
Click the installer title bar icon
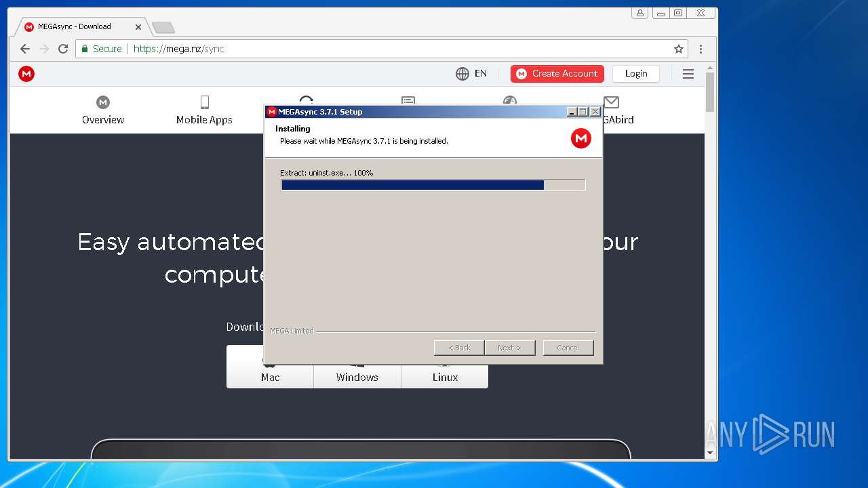pyautogui.click(x=272, y=112)
